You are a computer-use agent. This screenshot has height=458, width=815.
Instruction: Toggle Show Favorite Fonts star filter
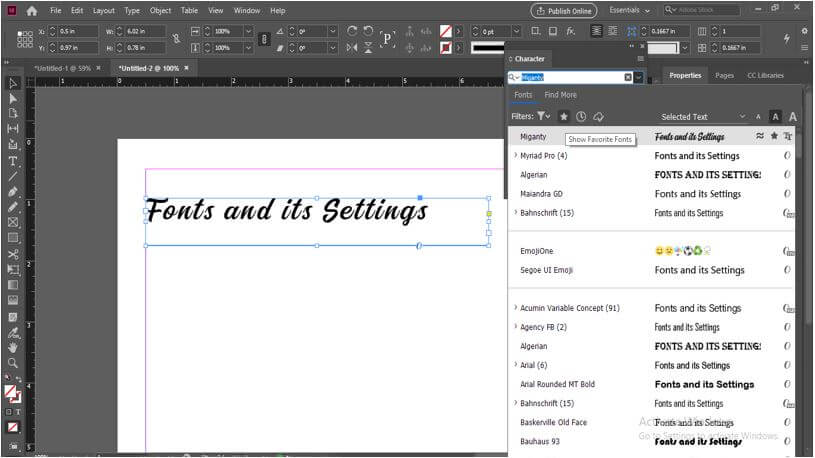(563, 117)
